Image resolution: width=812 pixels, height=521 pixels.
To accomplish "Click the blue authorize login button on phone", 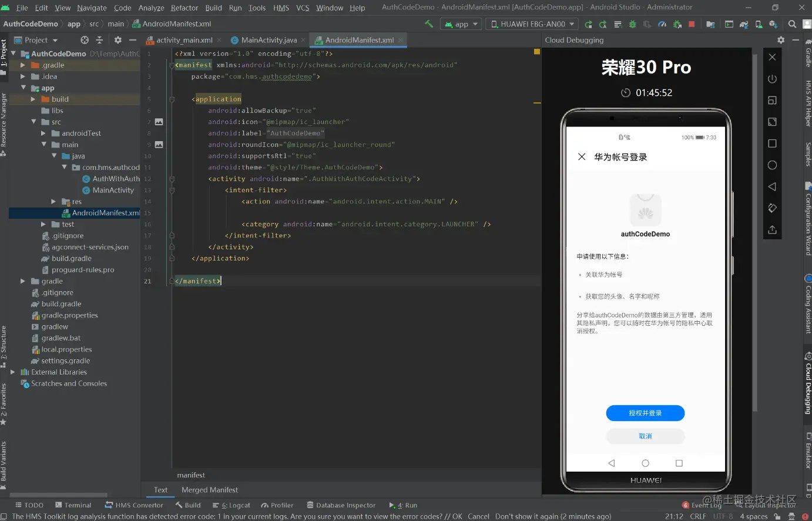I will (645, 413).
